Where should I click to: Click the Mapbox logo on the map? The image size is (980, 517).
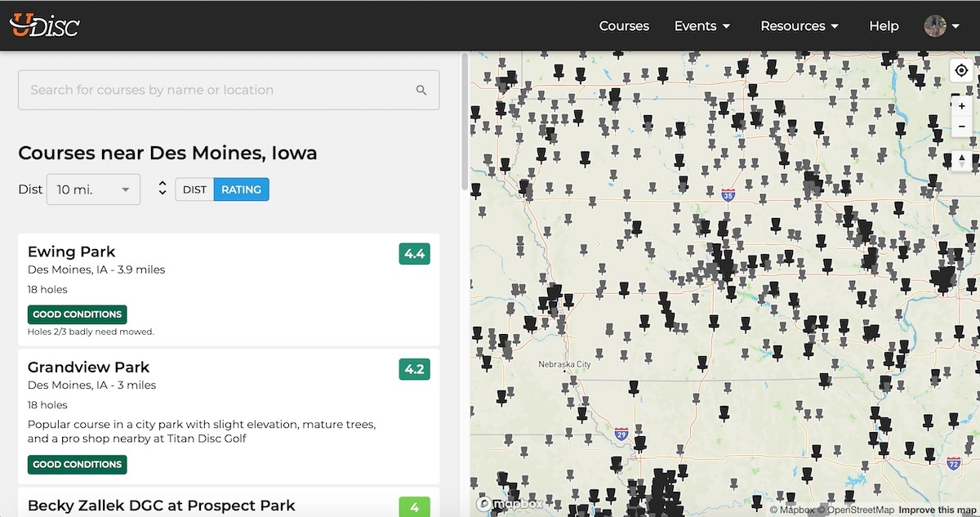tap(508, 505)
